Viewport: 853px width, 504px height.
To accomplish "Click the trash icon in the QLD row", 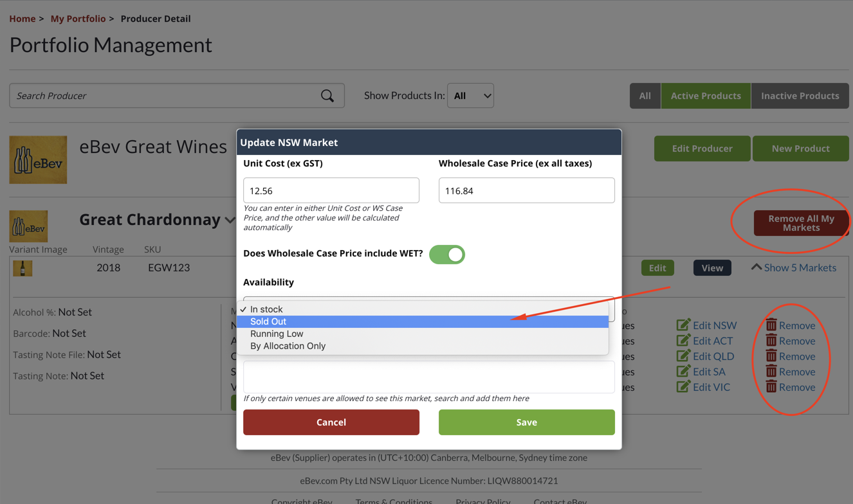I will 771,355.
